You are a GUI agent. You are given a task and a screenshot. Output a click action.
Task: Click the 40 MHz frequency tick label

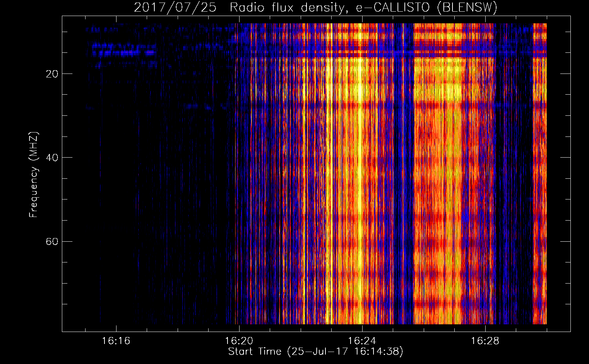pyautogui.click(x=52, y=158)
